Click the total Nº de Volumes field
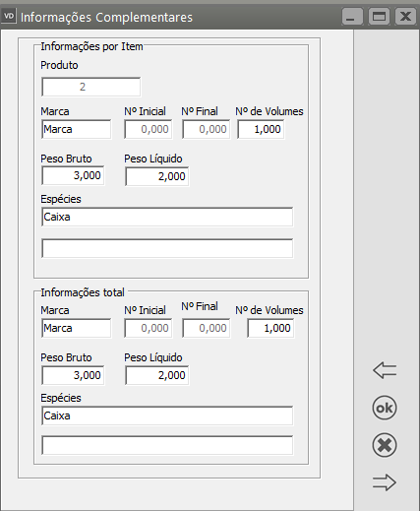The width and height of the screenshot is (420, 511). [x=270, y=328]
